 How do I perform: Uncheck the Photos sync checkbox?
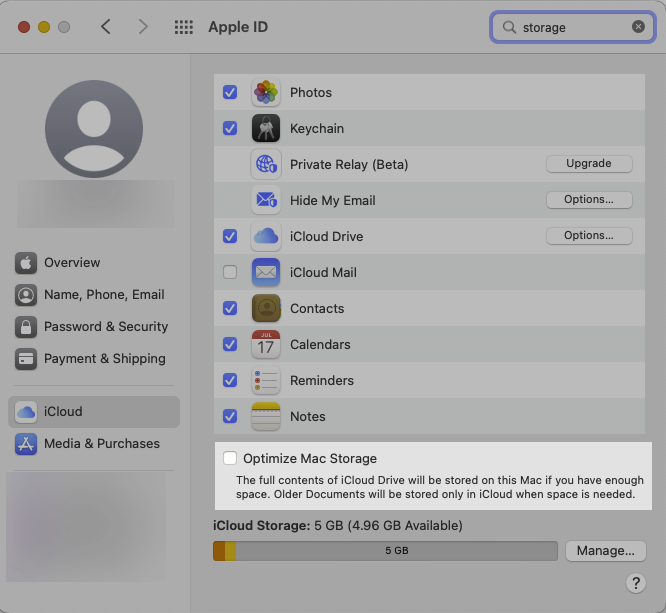(x=230, y=92)
